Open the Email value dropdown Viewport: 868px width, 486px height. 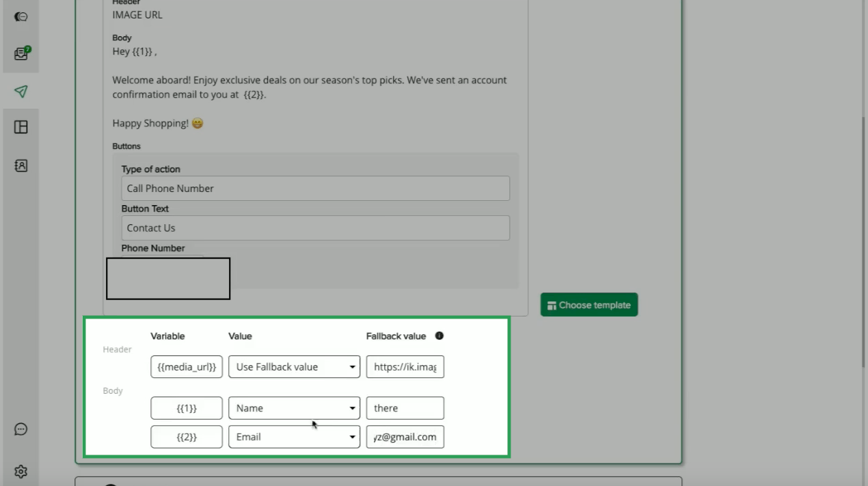(294, 437)
